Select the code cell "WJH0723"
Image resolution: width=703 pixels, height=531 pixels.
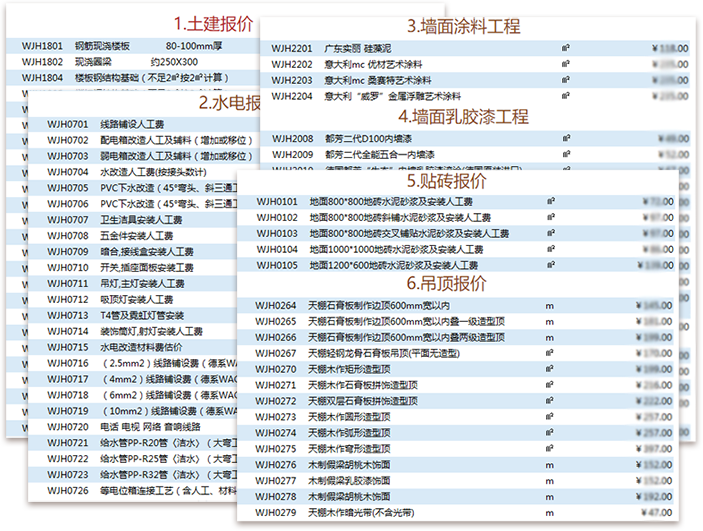tap(68, 474)
